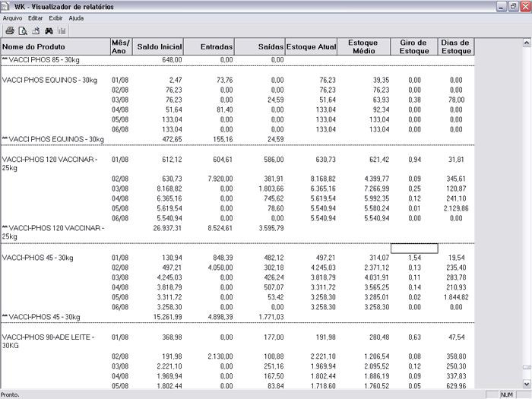Screen dimensions: 532x399
Task: Open the Editar menu
Action: 35,17
